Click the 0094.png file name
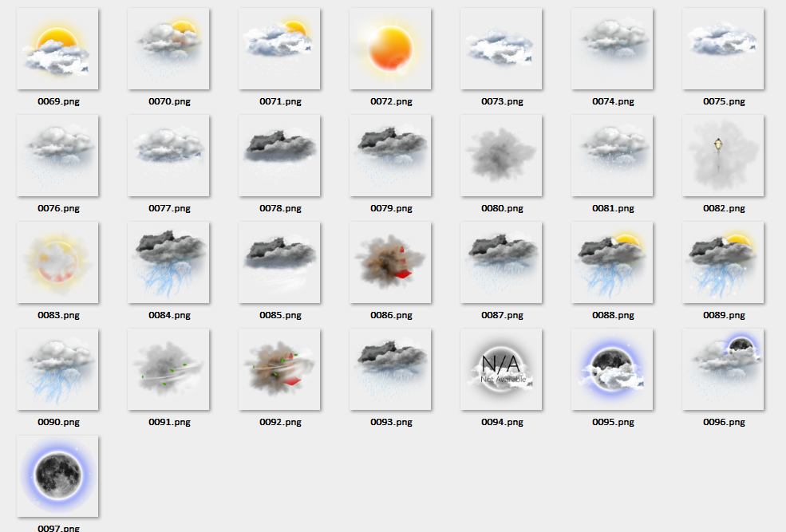This screenshot has height=532, width=786. tap(502, 422)
